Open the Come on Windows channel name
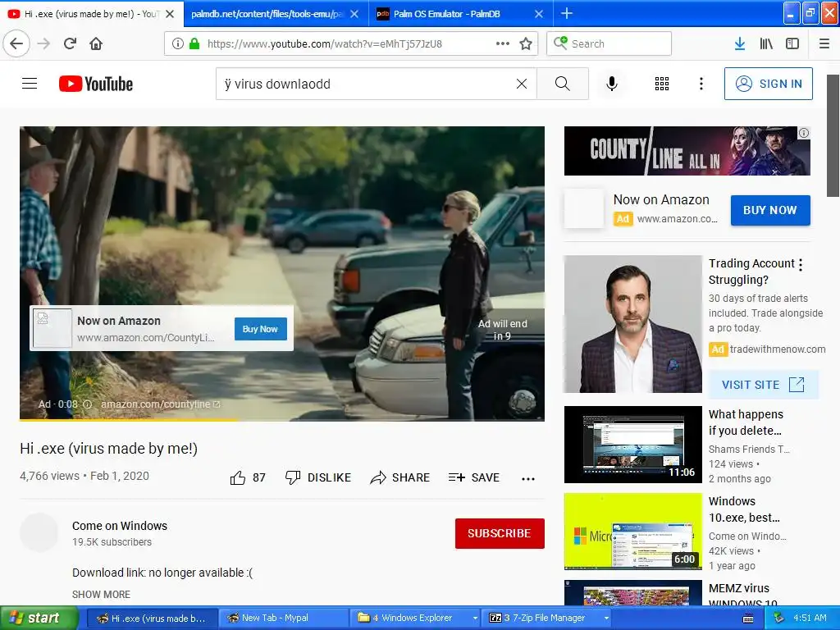Viewport: 840px width, 630px height. click(x=120, y=526)
